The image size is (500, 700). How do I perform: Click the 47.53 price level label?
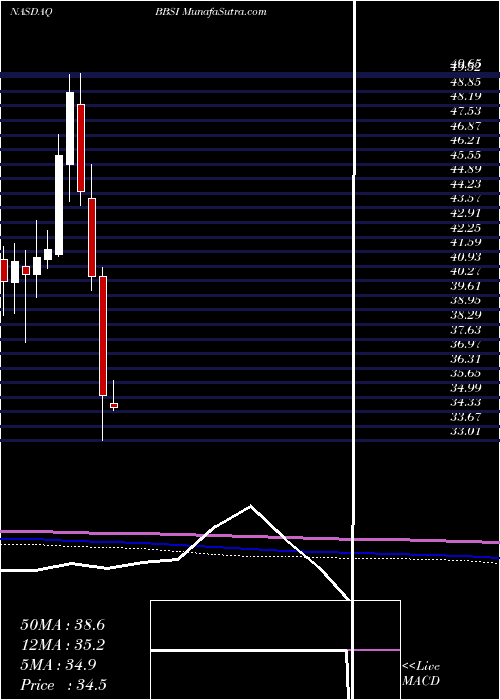pyautogui.click(x=465, y=111)
